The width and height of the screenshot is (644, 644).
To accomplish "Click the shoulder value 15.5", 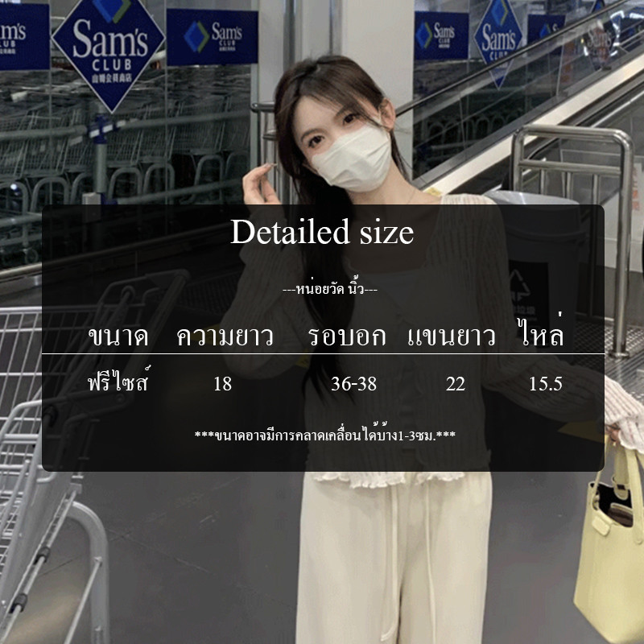I will (x=545, y=384).
